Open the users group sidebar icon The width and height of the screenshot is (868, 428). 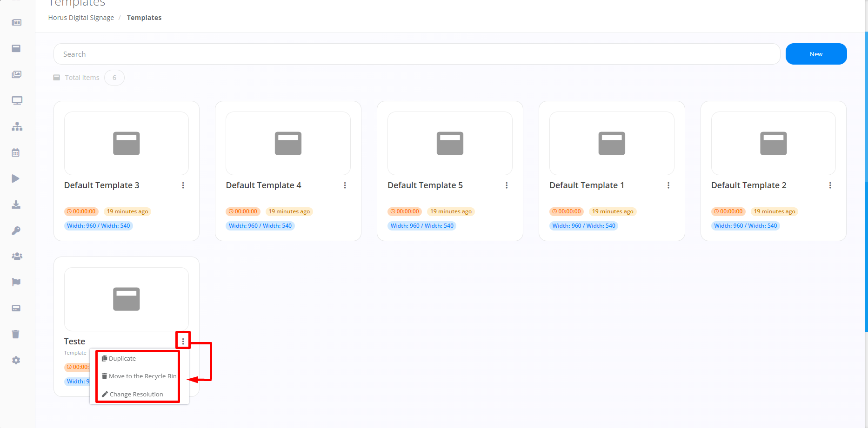pyautogui.click(x=17, y=256)
